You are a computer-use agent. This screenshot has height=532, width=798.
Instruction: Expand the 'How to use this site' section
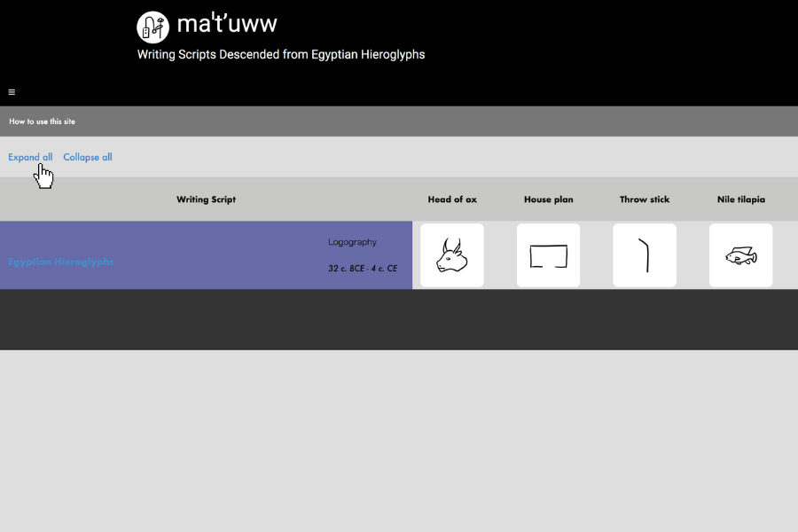click(42, 121)
